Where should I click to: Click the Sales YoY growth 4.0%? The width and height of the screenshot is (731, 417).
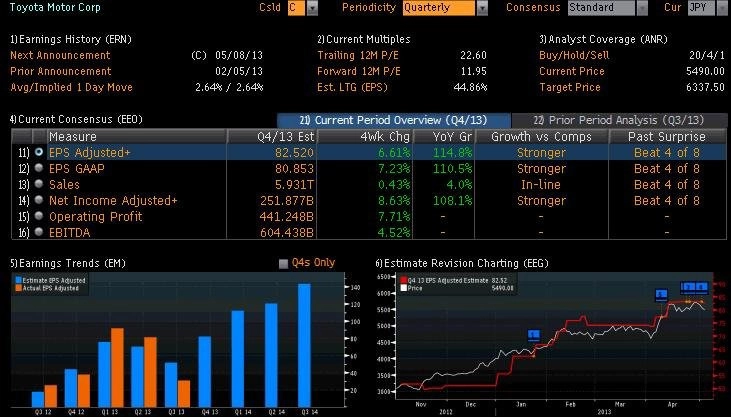(459, 184)
